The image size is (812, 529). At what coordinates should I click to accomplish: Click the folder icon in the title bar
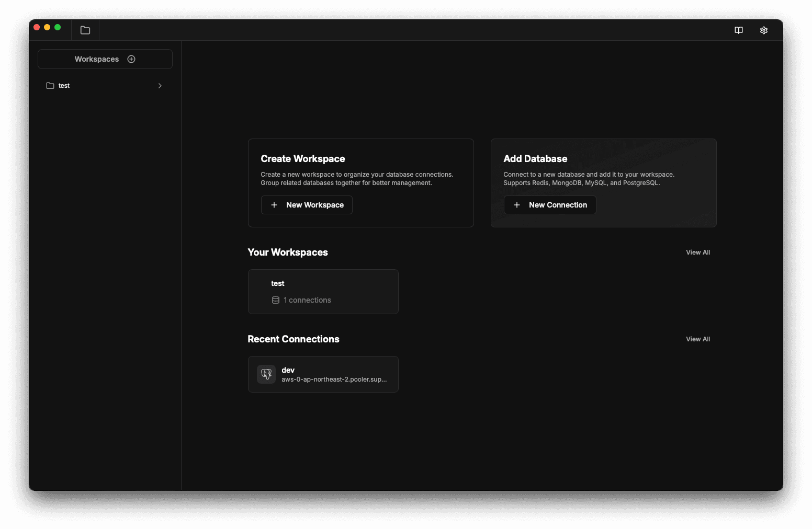(x=85, y=30)
